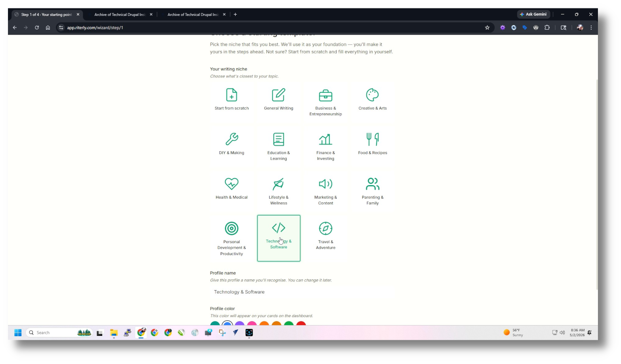Pick the Finance & Investing chart icon

(x=326, y=139)
